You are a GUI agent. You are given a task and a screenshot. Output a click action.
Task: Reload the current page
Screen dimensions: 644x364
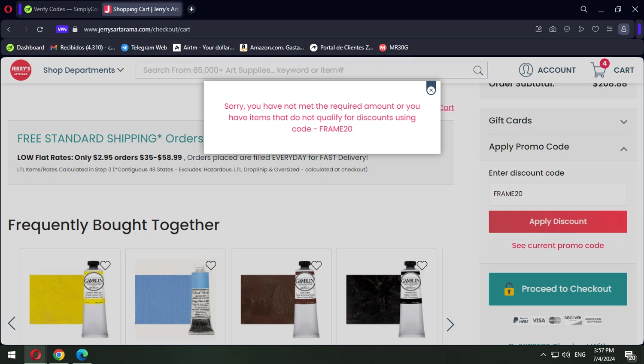[40, 29]
